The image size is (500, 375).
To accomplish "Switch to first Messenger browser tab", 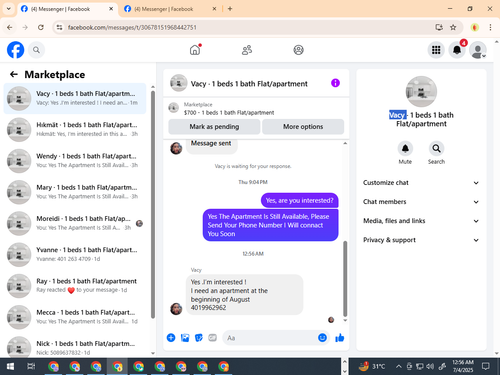I will 67,9.
